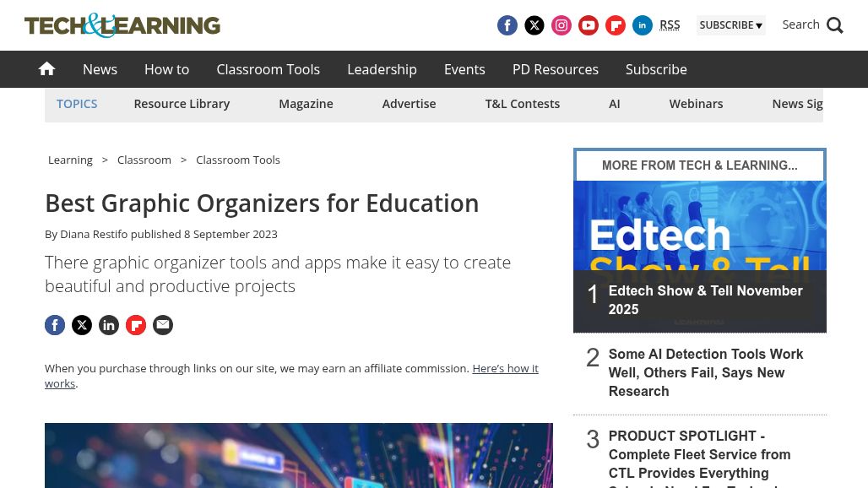Screen dimensions: 868x488
Task: Go to Resource Library topic
Action: point(182,104)
